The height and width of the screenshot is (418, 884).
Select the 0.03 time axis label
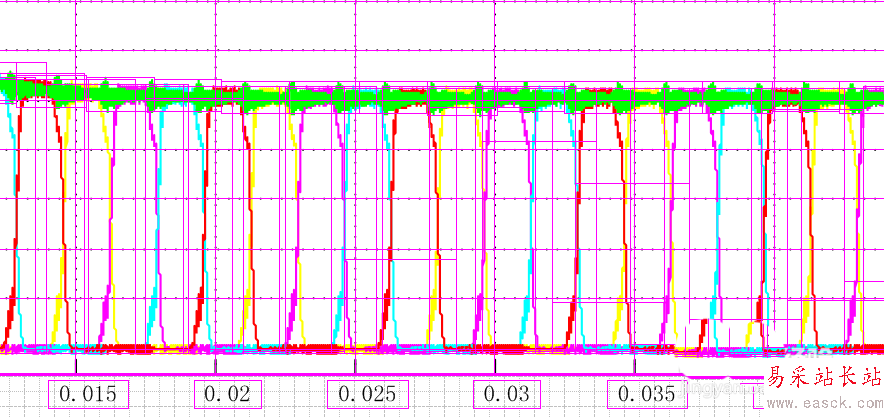507,394
